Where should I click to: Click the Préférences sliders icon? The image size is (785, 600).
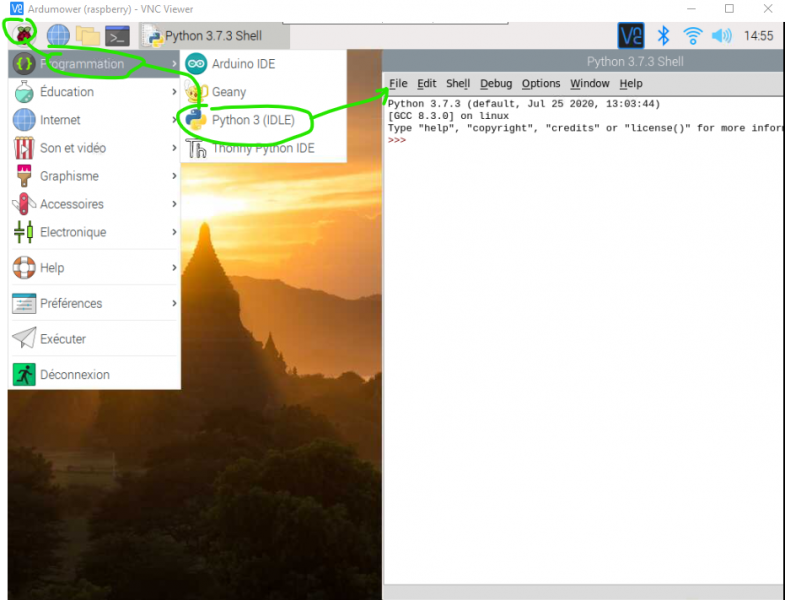[x=24, y=303]
